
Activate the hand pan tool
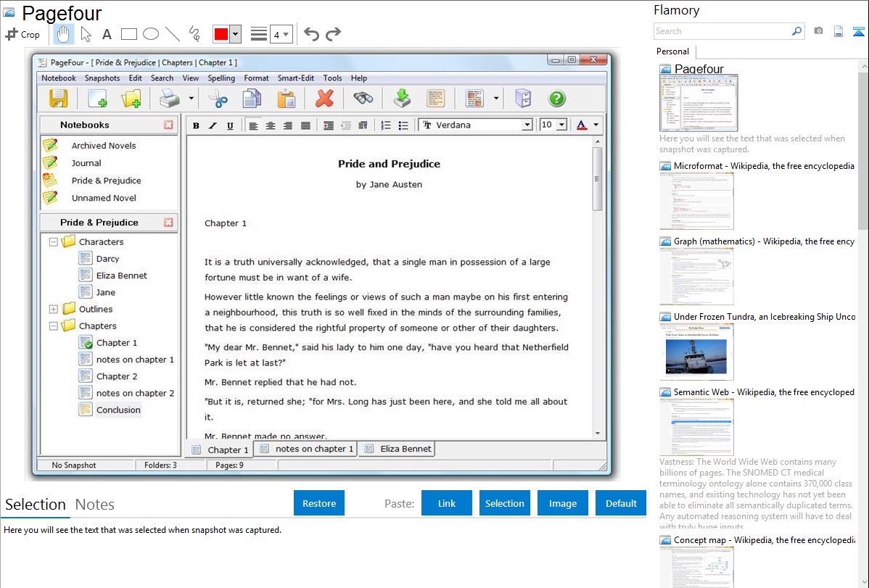point(63,34)
